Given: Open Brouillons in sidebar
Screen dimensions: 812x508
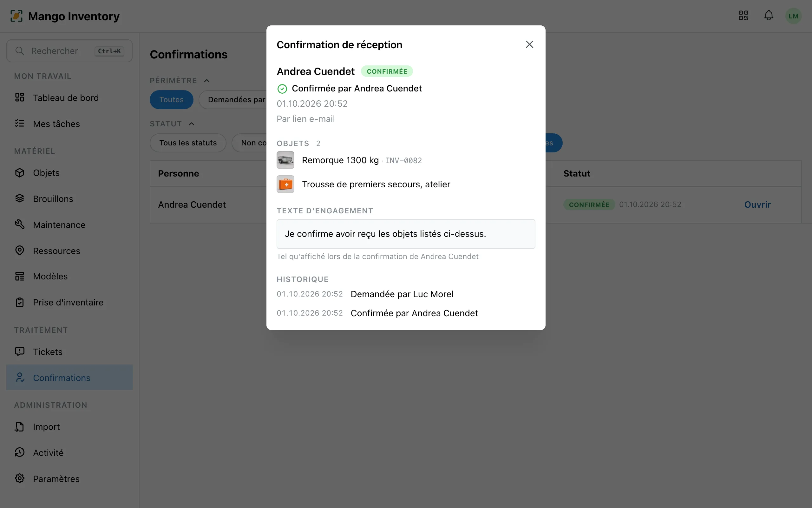Looking at the screenshot, I should [x=69, y=198].
